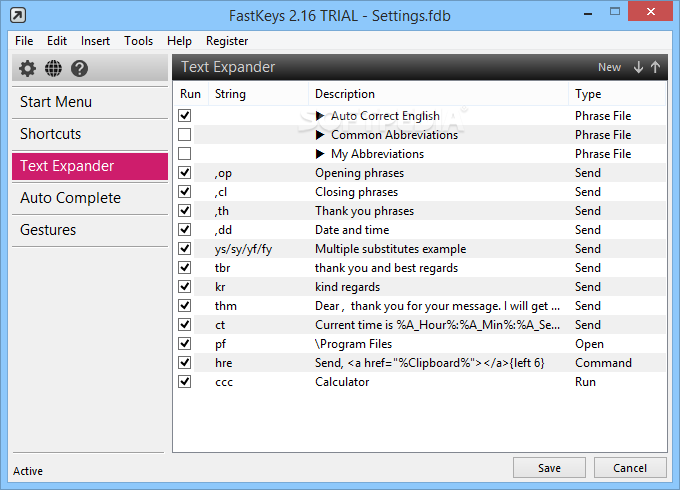Select 'Multiple substitutes example' row
Image resolution: width=680 pixels, height=490 pixels.
point(420,249)
